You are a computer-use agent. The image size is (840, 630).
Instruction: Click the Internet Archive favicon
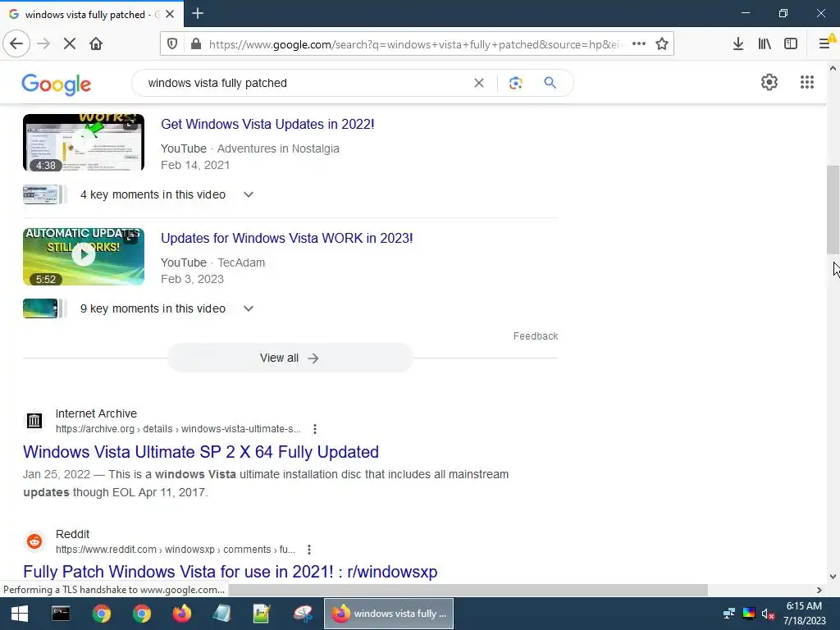[x=34, y=421]
